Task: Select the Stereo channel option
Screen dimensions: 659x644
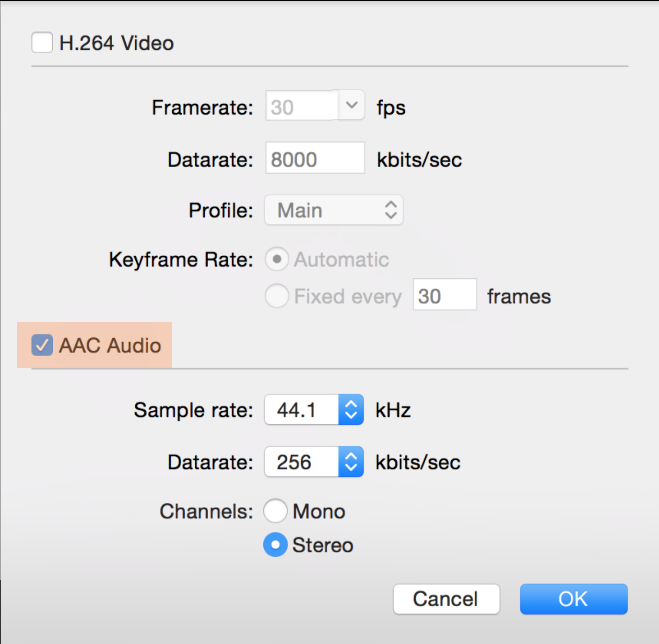Action: click(275, 545)
